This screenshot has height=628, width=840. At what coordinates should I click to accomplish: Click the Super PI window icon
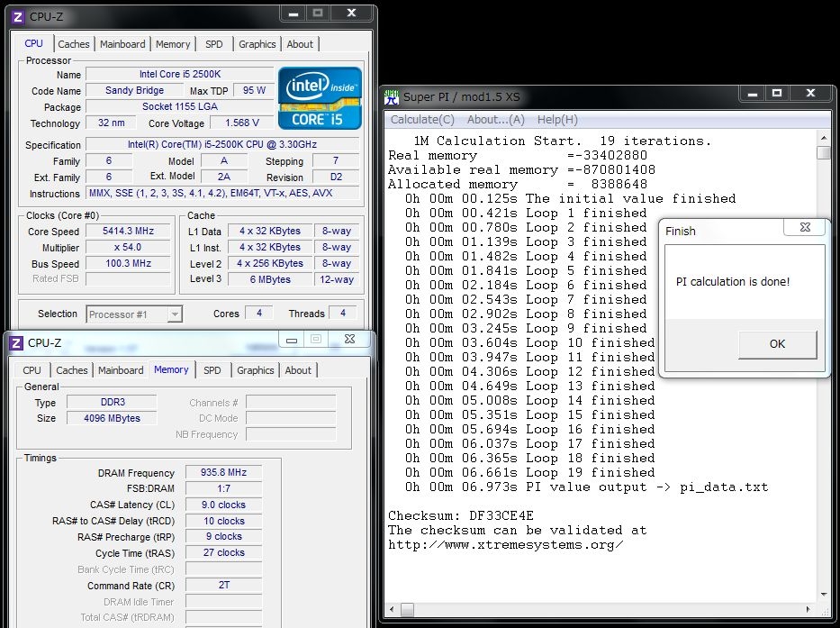[391, 96]
